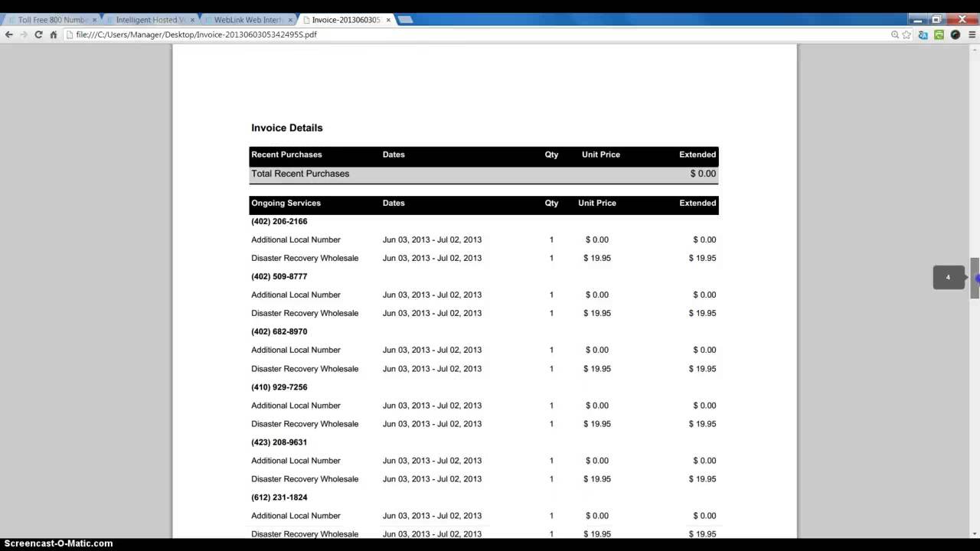This screenshot has width=980, height=551.
Task: Click the browser forward arrow
Action: click(24, 34)
